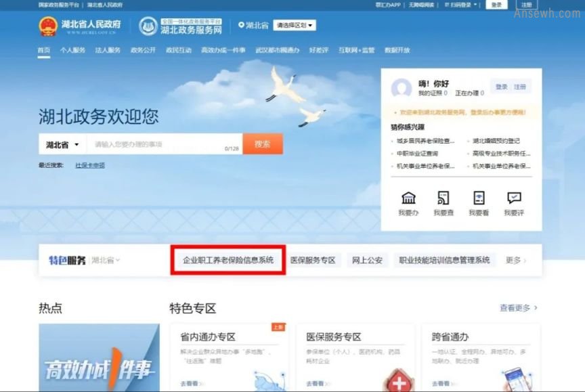Image resolution: width=585 pixels, height=392 pixels.
Task: Switch to the 政务公开 navigation tab
Action: [x=143, y=50]
